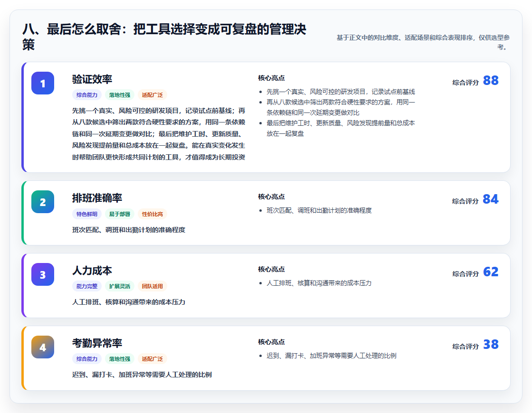This screenshot has width=532, height=413.
Task: Click the 性价比高 tag
Action: tap(152, 214)
